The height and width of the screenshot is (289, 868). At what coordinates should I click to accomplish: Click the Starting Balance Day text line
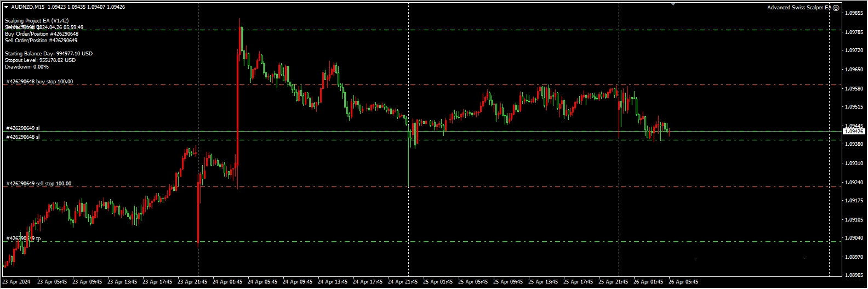[49, 54]
